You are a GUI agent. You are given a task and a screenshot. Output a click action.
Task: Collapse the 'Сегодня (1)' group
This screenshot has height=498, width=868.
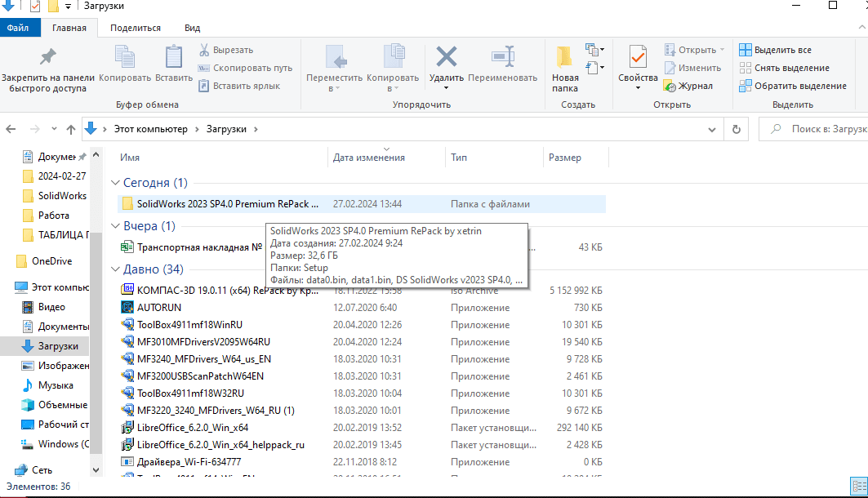[115, 183]
